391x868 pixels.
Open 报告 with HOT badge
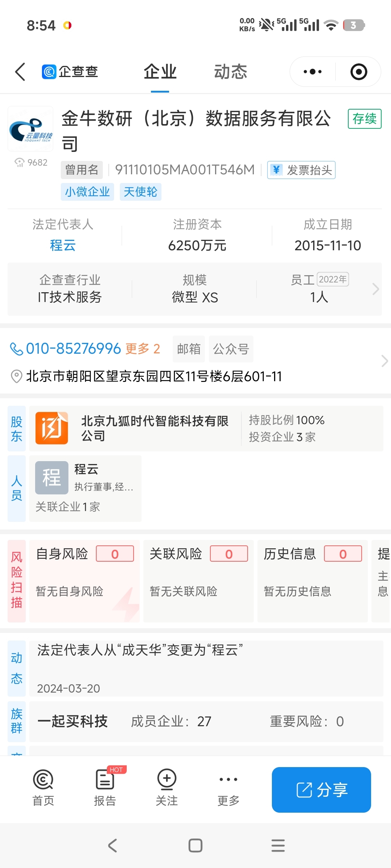105,788
